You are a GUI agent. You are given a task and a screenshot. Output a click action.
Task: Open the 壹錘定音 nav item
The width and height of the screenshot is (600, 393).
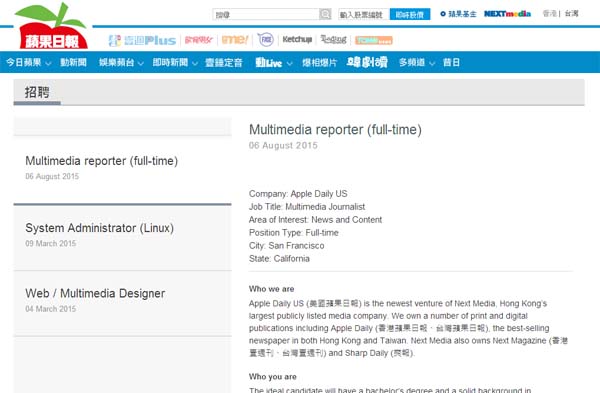(224, 62)
